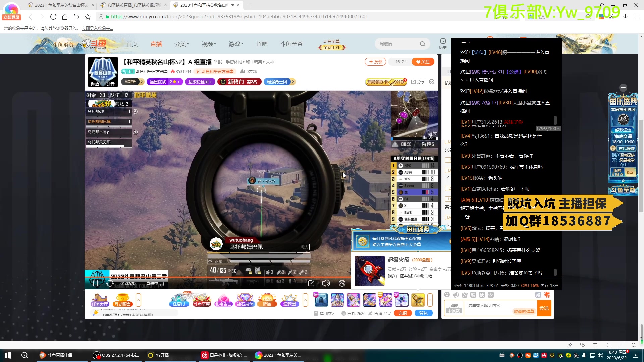Viewport: 644px width, 362px height.
Task: Open viewing history clock icon
Action: click(443, 41)
